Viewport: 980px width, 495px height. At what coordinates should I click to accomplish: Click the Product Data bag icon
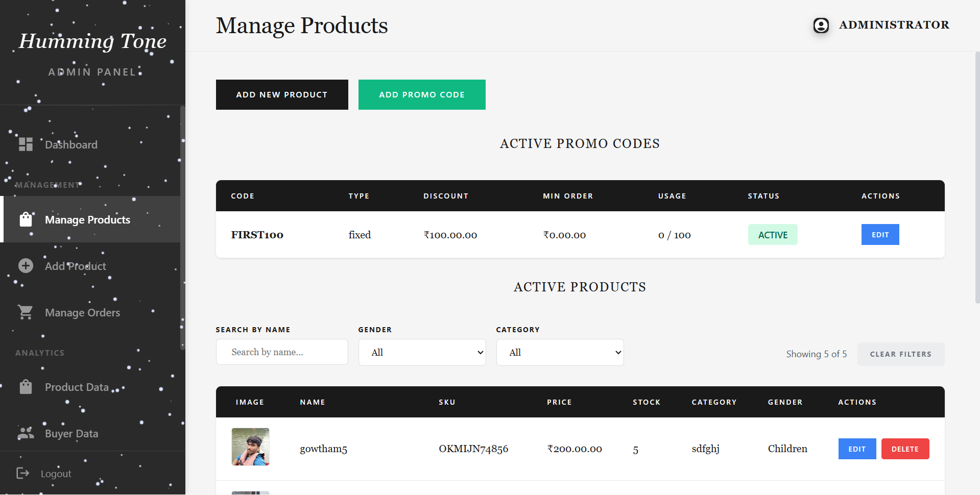click(26, 387)
